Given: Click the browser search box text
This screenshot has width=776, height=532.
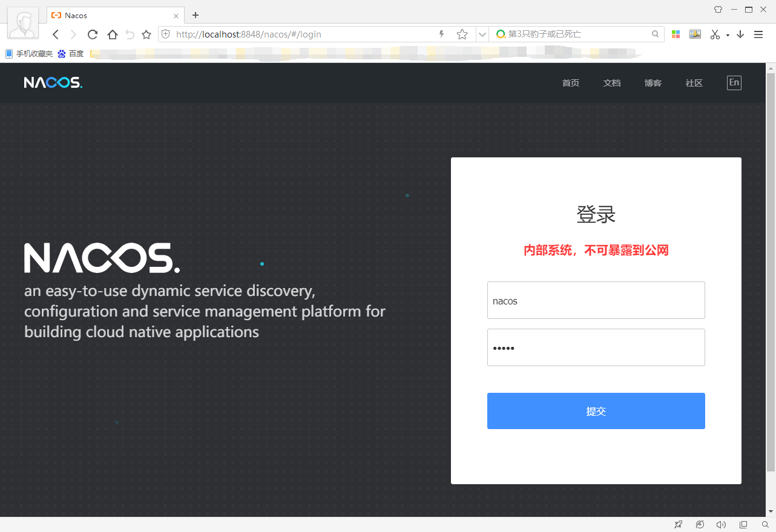Looking at the screenshot, I should (x=545, y=34).
